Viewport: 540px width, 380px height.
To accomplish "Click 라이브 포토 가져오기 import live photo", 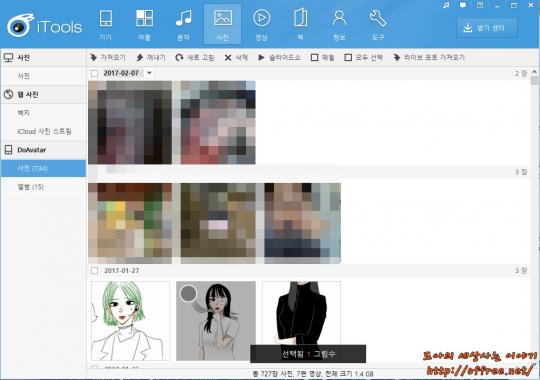I will [x=429, y=58].
